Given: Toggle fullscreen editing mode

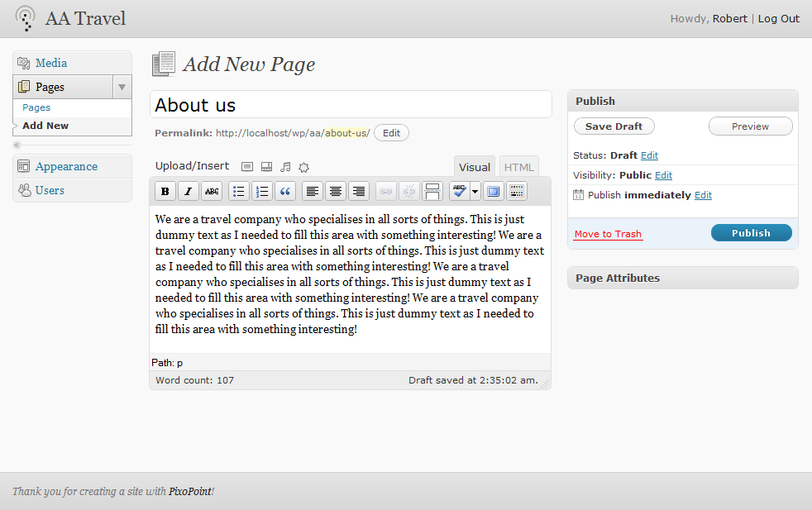Looking at the screenshot, I should (x=494, y=191).
